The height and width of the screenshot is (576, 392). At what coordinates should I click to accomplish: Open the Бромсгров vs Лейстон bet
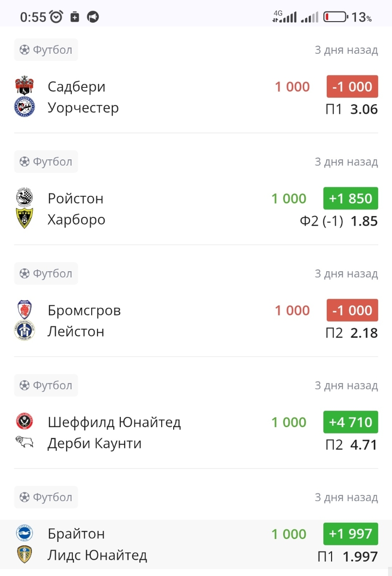[144, 321]
